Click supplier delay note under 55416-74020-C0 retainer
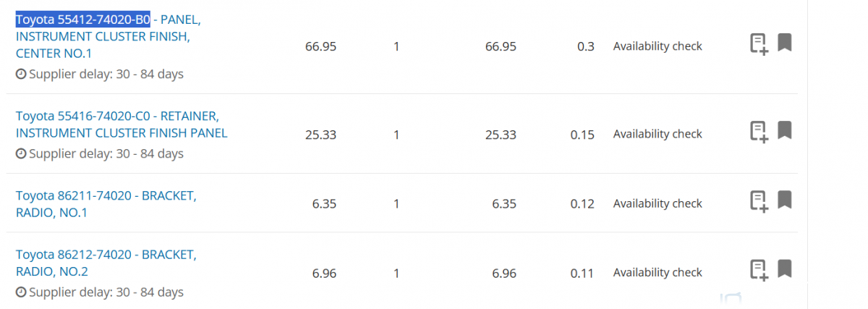 (100, 153)
